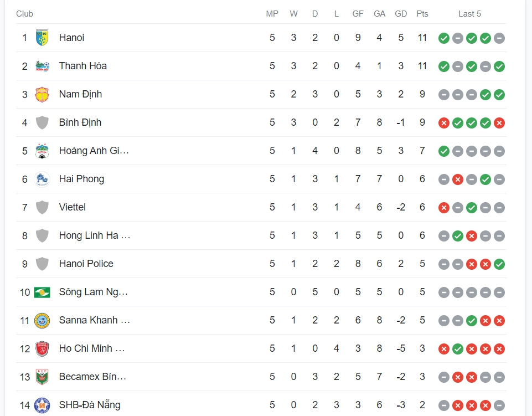Click the Thanh Hóa club logo
Image resolution: width=532 pixels, height=416 pixels.
click(42, 66)
